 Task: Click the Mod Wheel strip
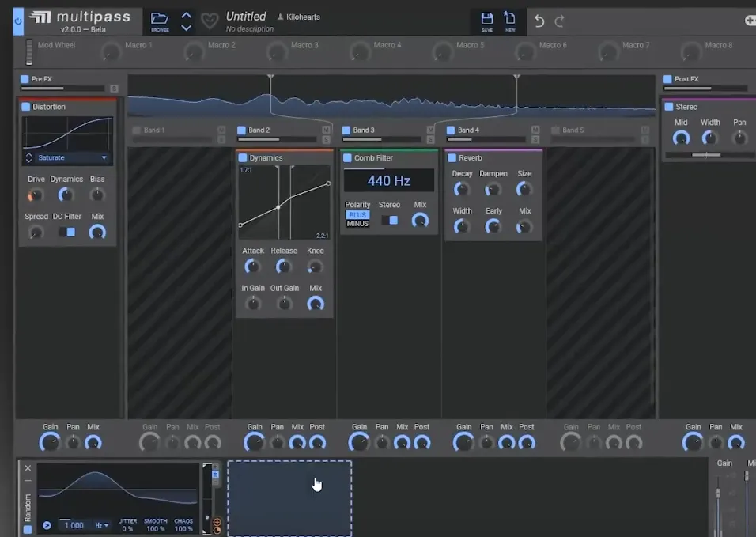click(x=29, y=52)
